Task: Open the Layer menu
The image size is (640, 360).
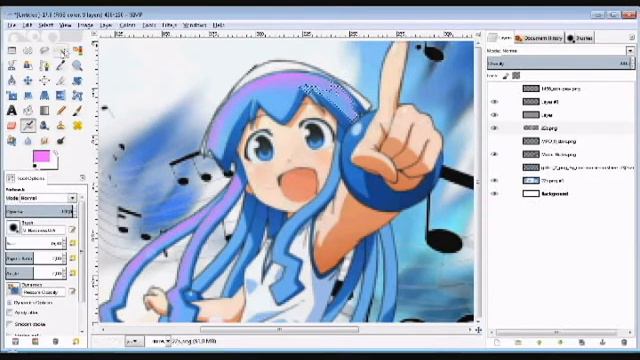Action: [x=106, y=25]
